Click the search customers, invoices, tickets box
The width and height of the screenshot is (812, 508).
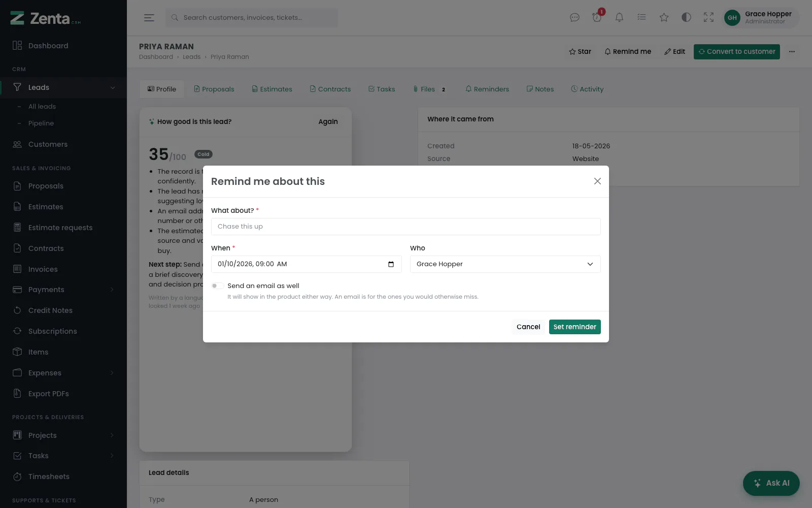point(251,18)
